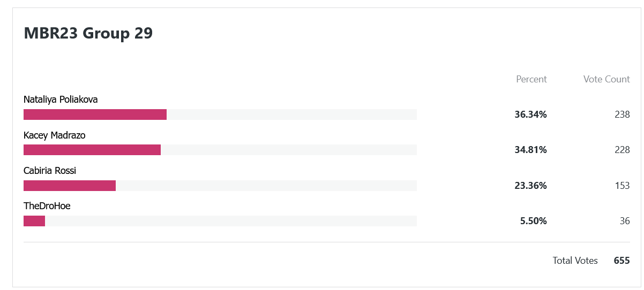Click Cabiria Rossi's pink result bar
644x290 pixels.
[70, 186]
